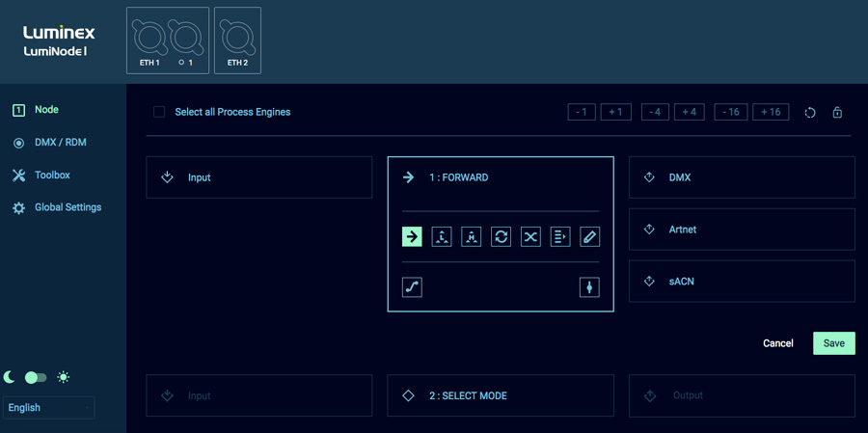Check Select all Process Engines
This screenshot has height=433, width=868.
159,112
